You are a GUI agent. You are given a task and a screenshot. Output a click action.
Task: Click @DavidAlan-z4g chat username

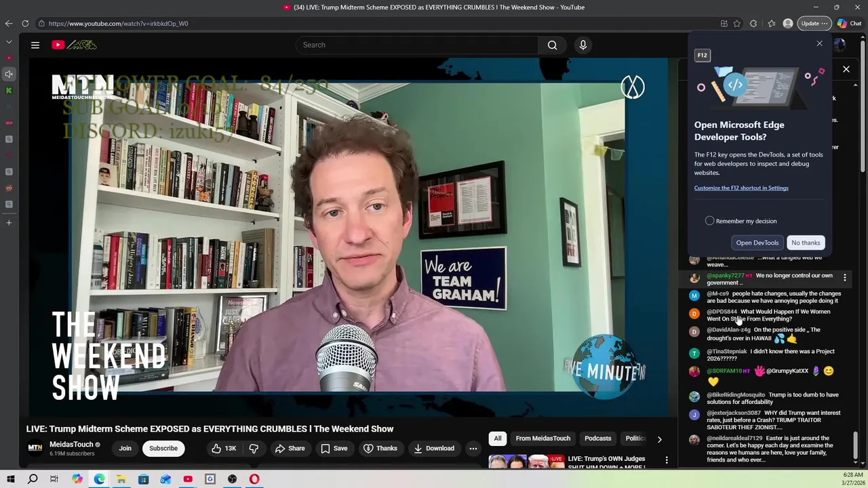click(x=729, y=330)
